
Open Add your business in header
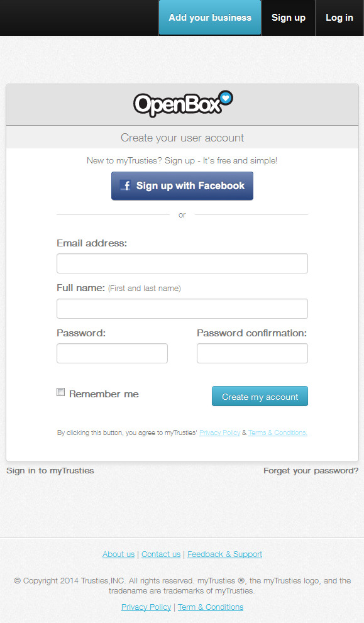click(x=210, y=18)
